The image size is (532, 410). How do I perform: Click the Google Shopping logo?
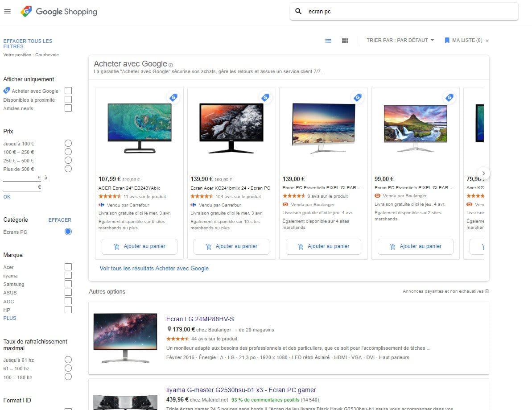[59, 12]
